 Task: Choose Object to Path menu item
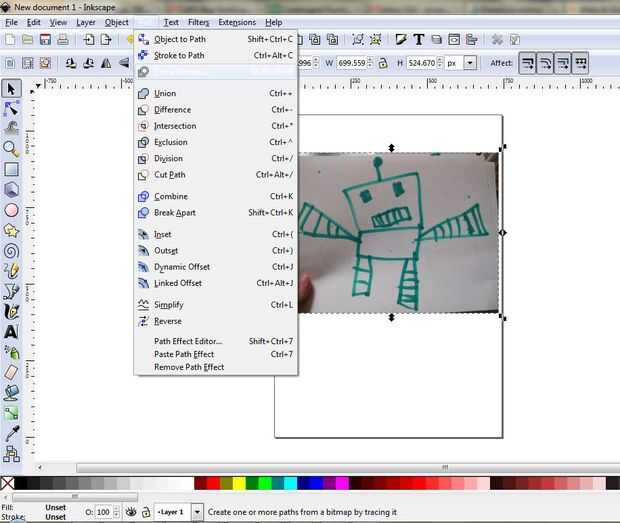point(215,39)
